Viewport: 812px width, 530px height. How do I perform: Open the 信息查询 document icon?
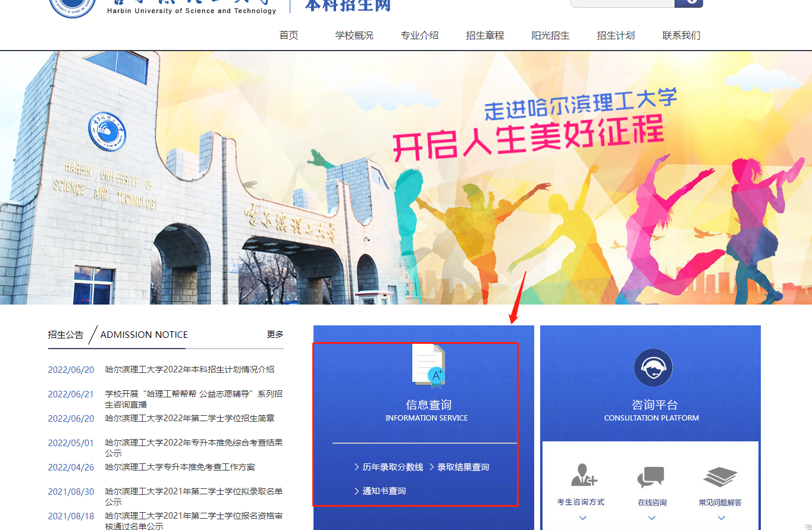tap(428, 366)
